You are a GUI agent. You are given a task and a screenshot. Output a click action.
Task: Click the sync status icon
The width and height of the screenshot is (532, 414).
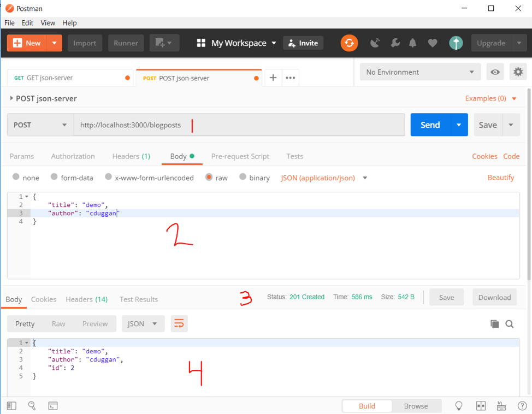point(349,43)
